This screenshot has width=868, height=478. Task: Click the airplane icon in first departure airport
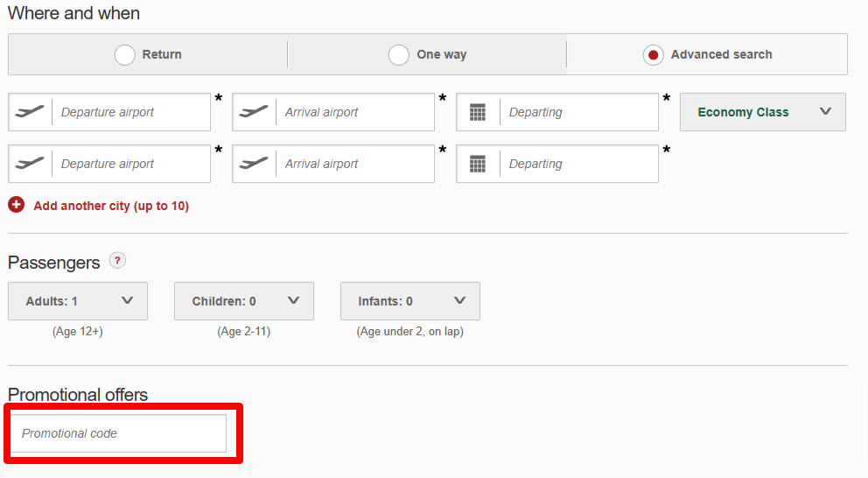[30, 112]
